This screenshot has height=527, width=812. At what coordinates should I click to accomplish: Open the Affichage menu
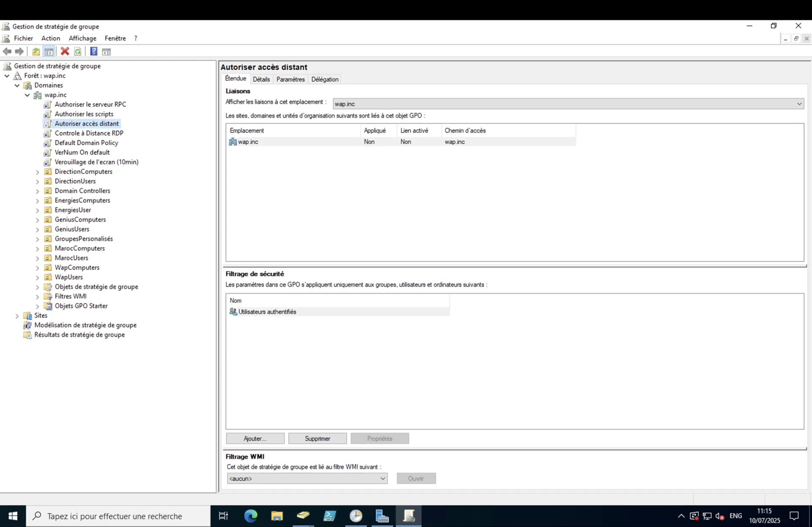pos(82,38)
